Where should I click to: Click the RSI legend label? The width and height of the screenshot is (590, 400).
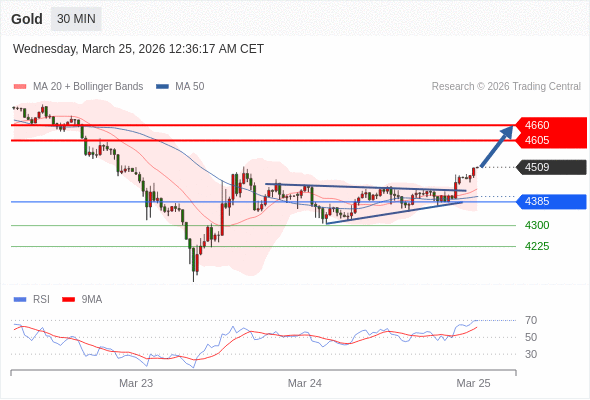point(41,300)
